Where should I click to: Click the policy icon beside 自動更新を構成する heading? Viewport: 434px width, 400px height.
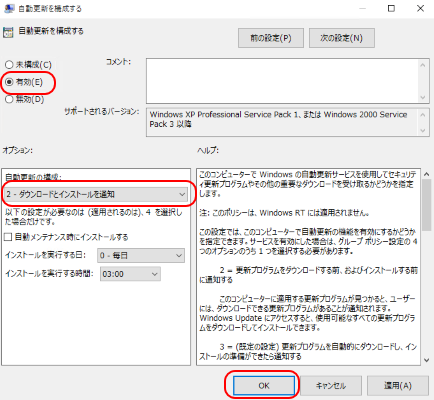pyautogui.click(x=8, y=32)
